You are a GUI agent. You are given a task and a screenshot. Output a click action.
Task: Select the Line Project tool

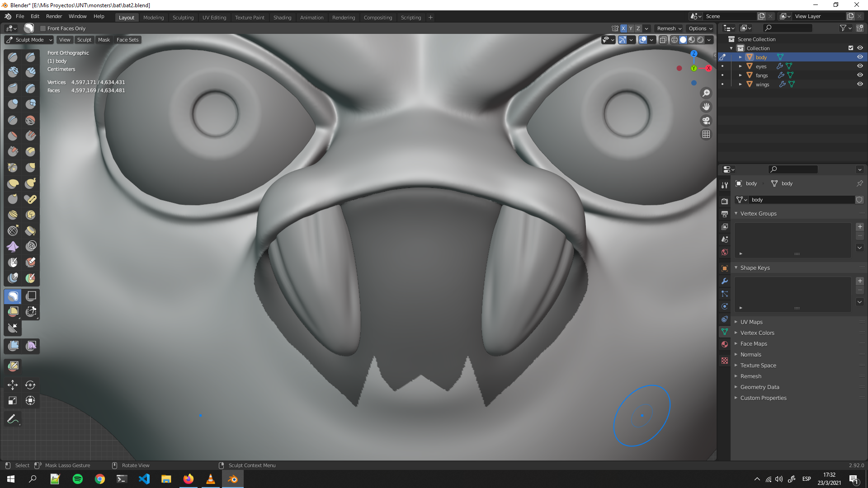pos(13,328)
